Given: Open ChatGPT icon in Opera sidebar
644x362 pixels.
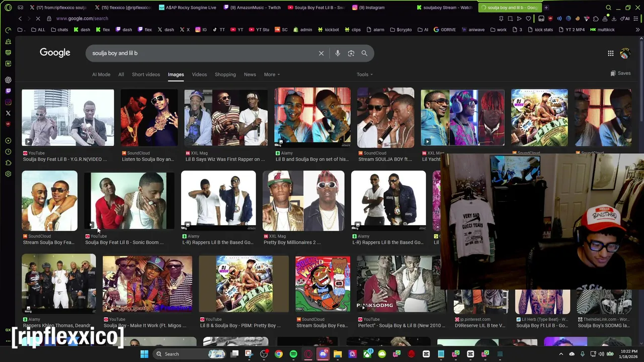Looking at the screenshot, I should [x=8, y=80].
